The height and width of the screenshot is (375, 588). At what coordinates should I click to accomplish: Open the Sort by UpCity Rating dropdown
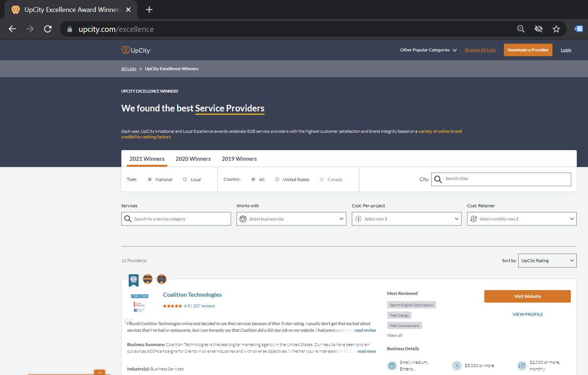pos(547,261)
